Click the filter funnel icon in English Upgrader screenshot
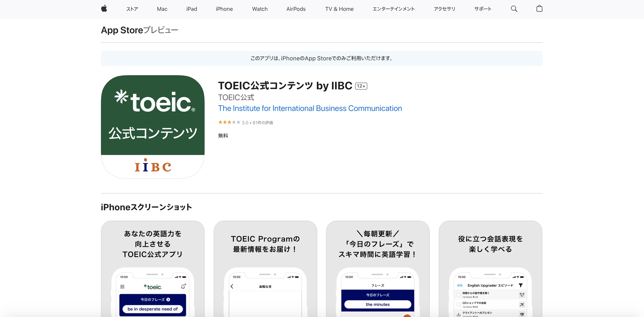The height and width of the screenshot is (317, 644). (x=521, y=285)
